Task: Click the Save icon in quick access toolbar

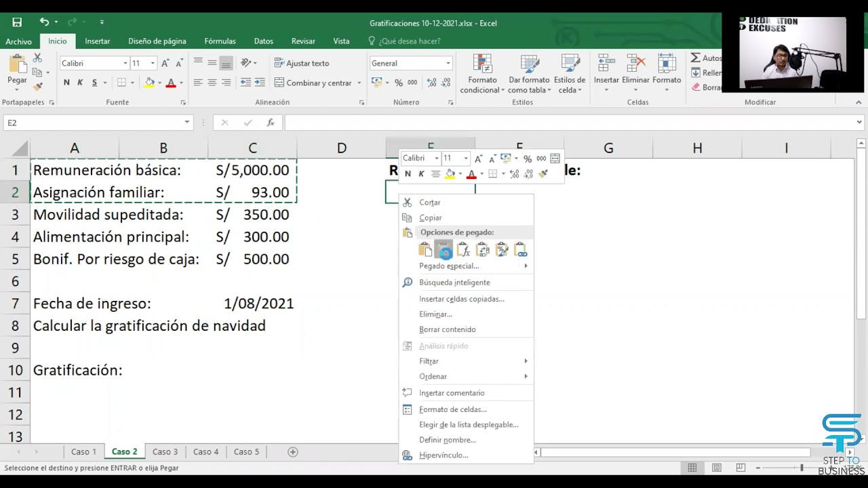Action: [x=17, y=22]
